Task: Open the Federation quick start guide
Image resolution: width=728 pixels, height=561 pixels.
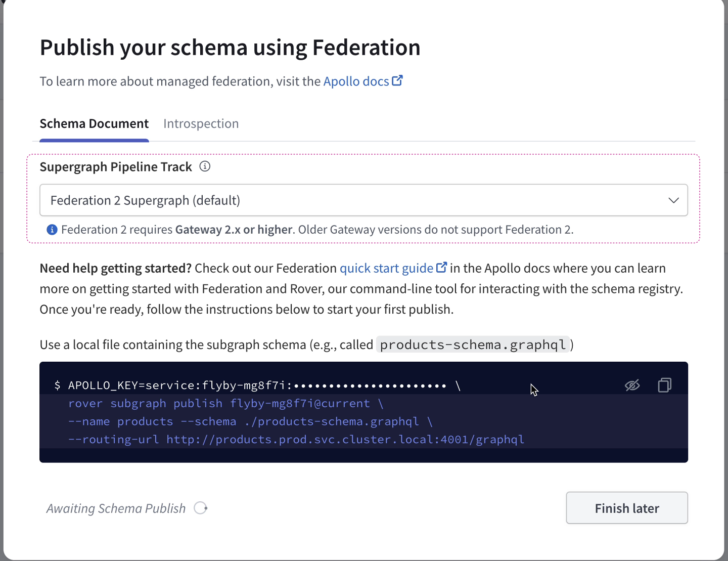Action: (386, 268)
